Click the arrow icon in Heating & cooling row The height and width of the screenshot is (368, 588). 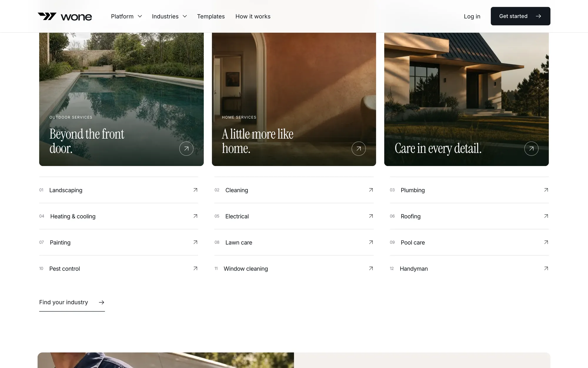point(195,216)
